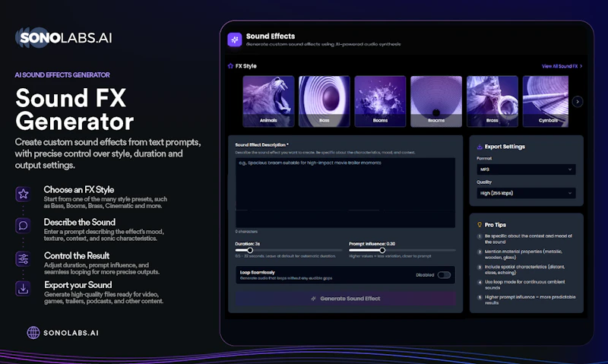This screenshot has height=364, width=608.
Task: Click the 'Export your Sound' heading
Action: [78, 285]
